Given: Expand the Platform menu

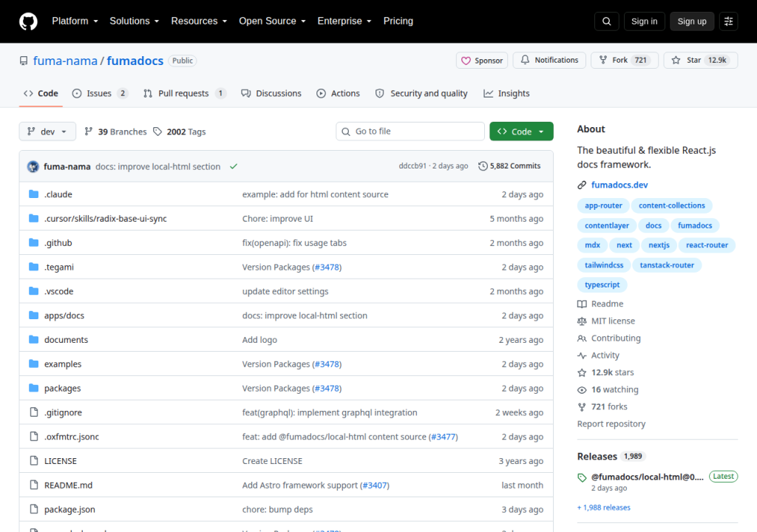Looking at the screenshot, I should point(75,21).
